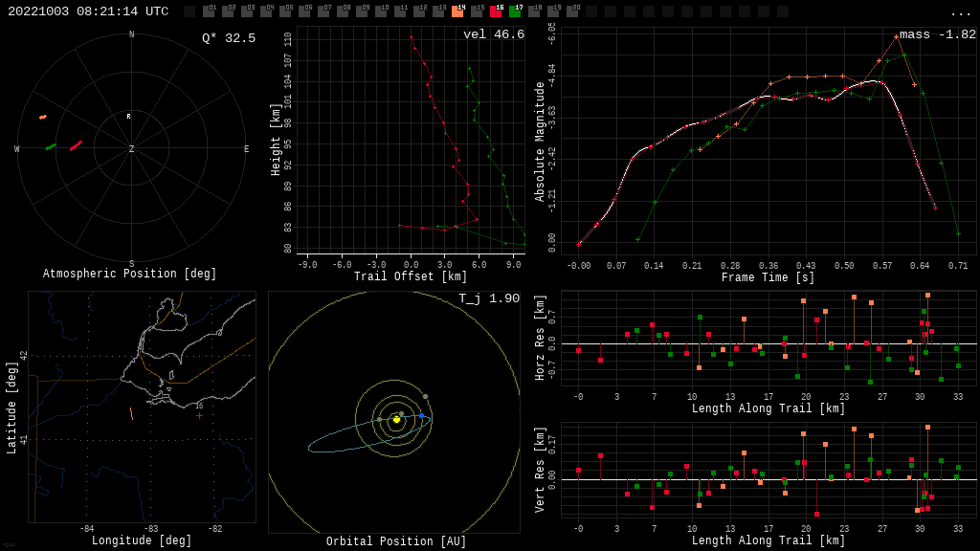
Task: Click the Horz Res [km] axis label
Action: [540, 338]
